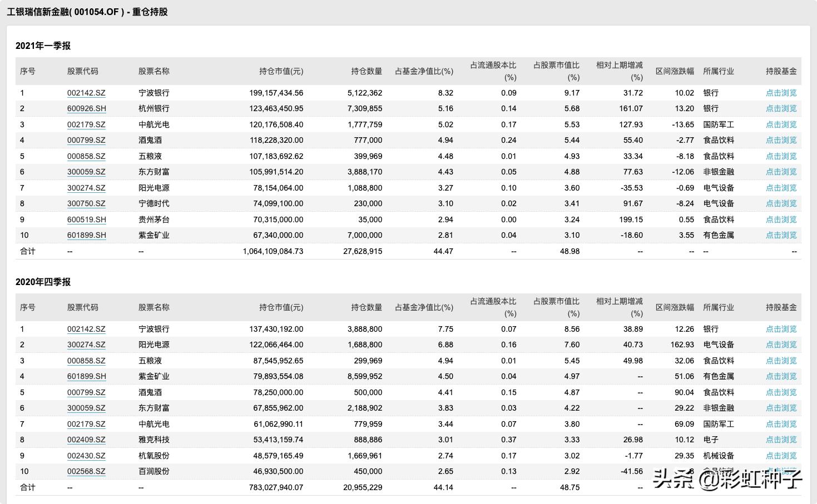Open 000858.SZ link in 2020年四季报 table

tap(86, 361)
